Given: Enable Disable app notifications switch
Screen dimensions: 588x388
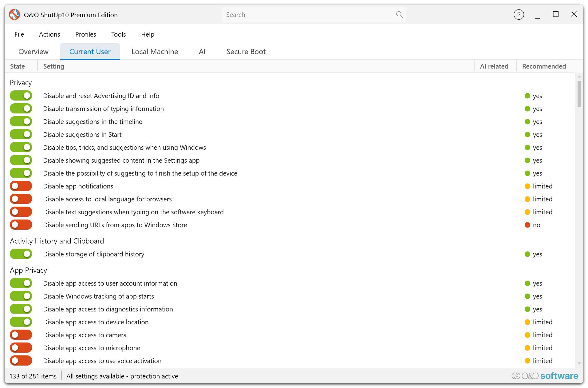Looking at the screenshot, I should tap(21, 186).
